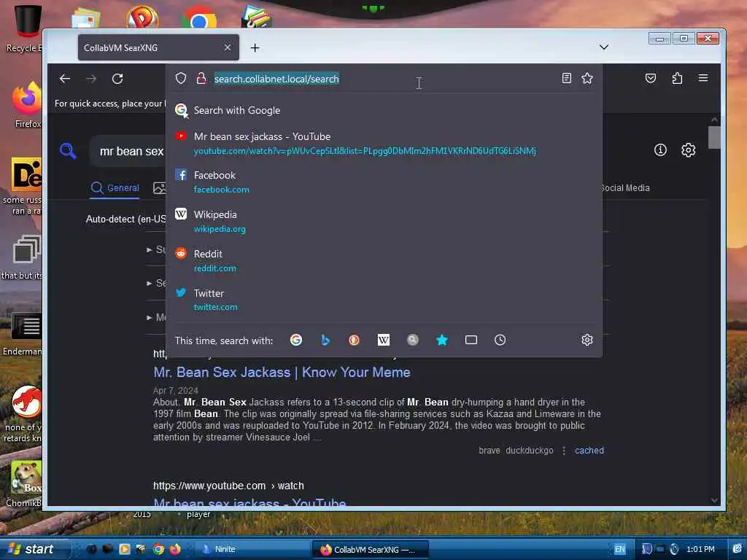Close the CollabVM SearXNG tab

point(228,47)
